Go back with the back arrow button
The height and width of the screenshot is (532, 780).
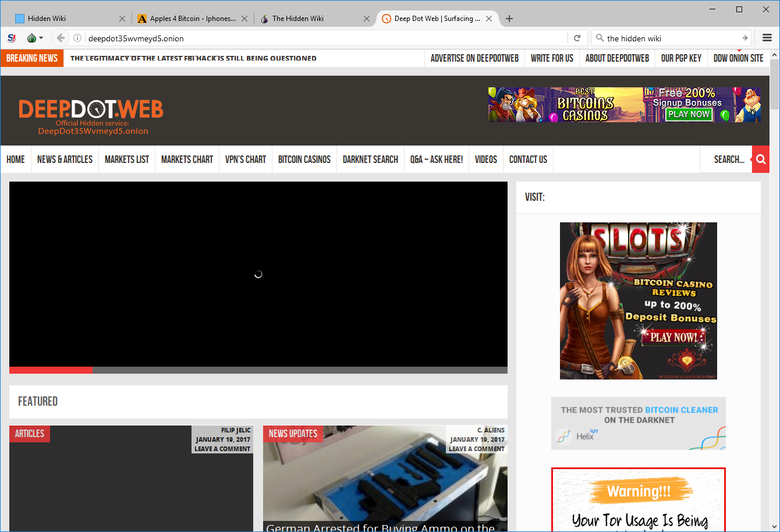click(61, 38)
